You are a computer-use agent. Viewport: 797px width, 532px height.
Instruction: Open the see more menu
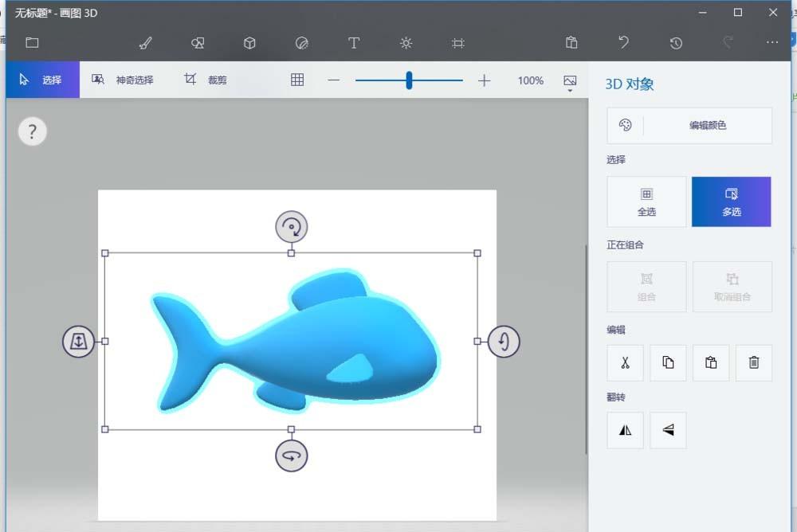771,43
